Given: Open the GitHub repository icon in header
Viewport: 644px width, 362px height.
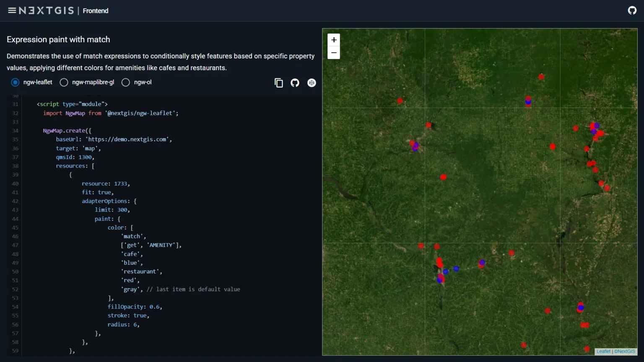Looking at the screenshot, I should pyautogui.click(x=632, y=10).
